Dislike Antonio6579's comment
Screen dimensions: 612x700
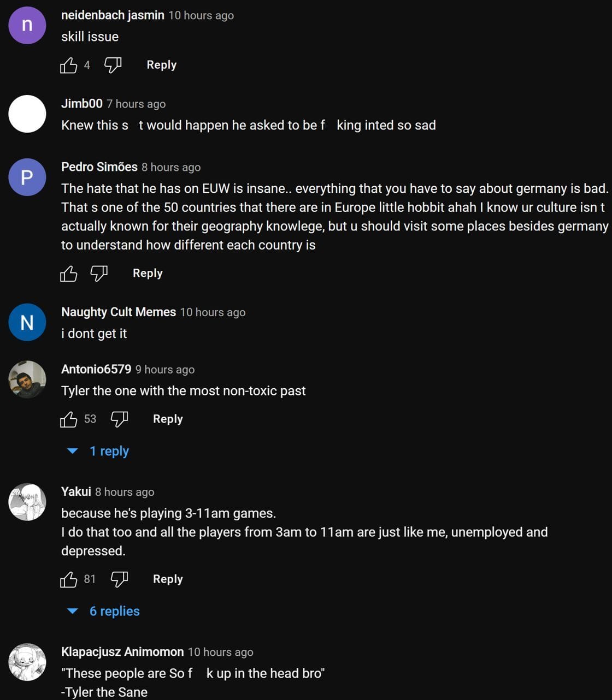coord(120,419)
